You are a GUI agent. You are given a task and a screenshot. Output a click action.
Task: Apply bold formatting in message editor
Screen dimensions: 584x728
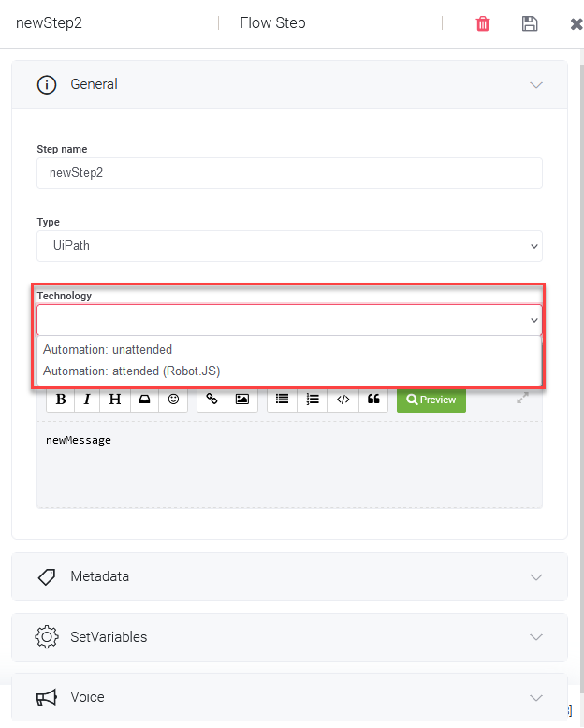pyautogui.click(x=60, y=400)
